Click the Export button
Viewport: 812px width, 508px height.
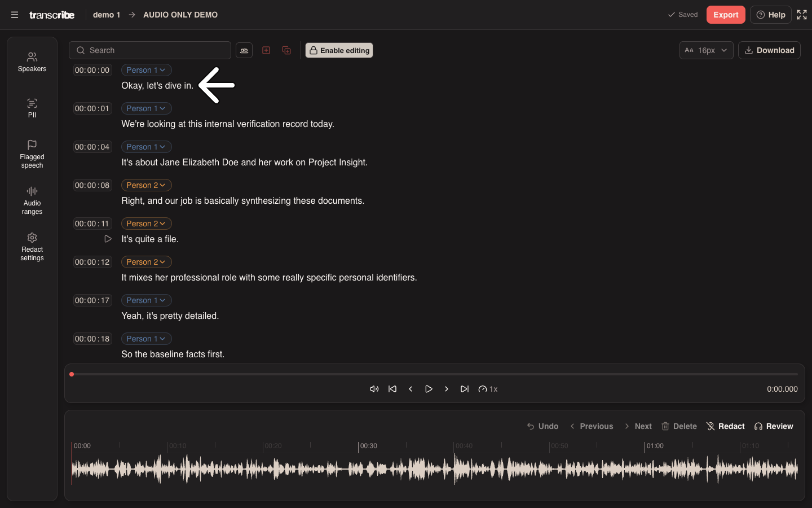click(726, 15)
